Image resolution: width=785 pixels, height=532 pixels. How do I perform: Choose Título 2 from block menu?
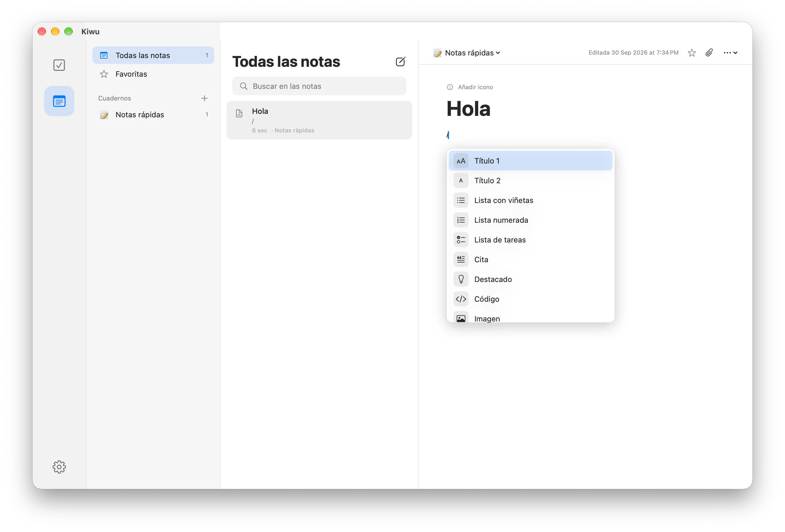pos(530,181)
